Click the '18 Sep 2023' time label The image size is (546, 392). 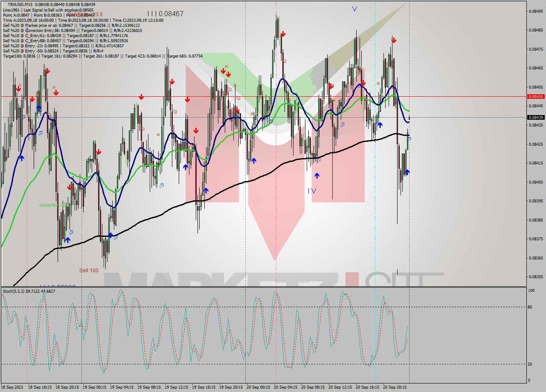pos(12,387)
